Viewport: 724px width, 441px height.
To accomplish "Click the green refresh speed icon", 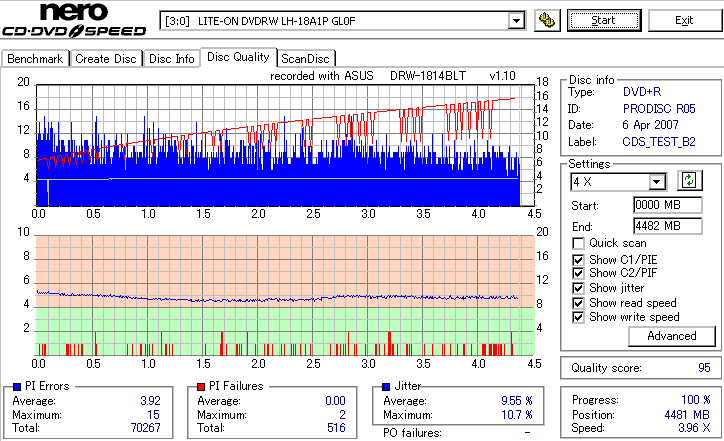I will click(x=689, y=180).
